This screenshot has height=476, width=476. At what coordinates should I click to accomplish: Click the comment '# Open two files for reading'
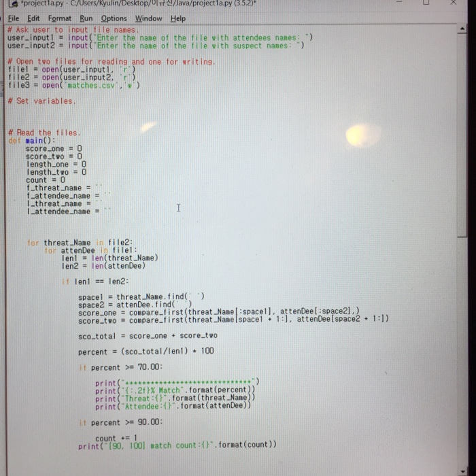point(112,62)
